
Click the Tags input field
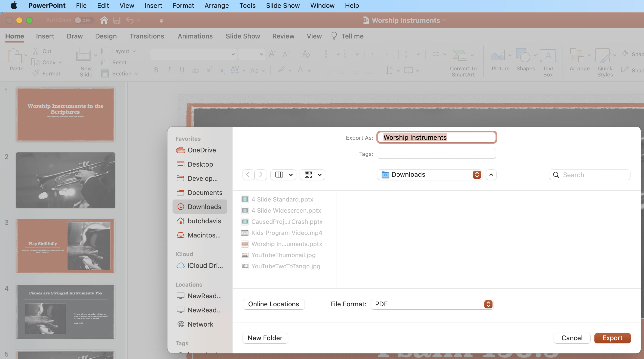click(437, 154)
